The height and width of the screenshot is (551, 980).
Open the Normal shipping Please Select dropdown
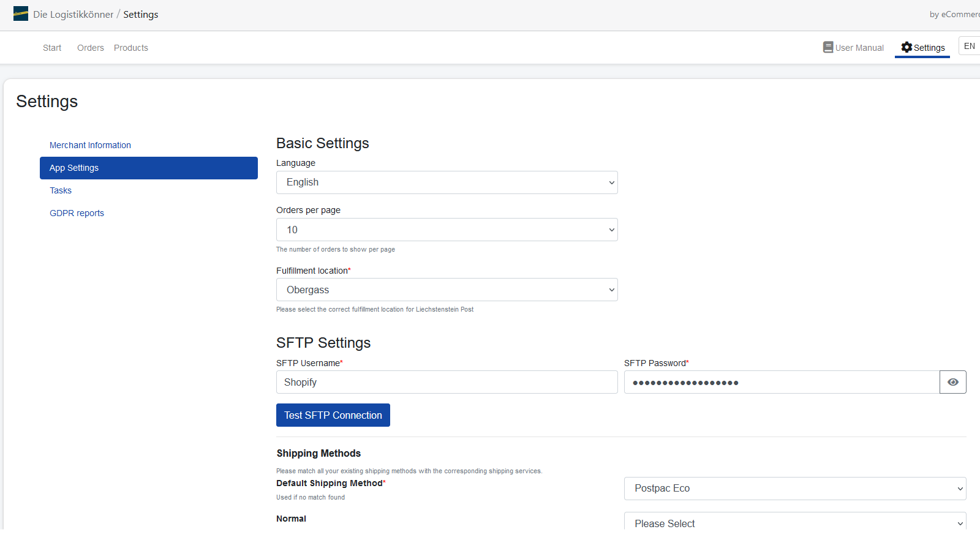click(x=794, y=522)
